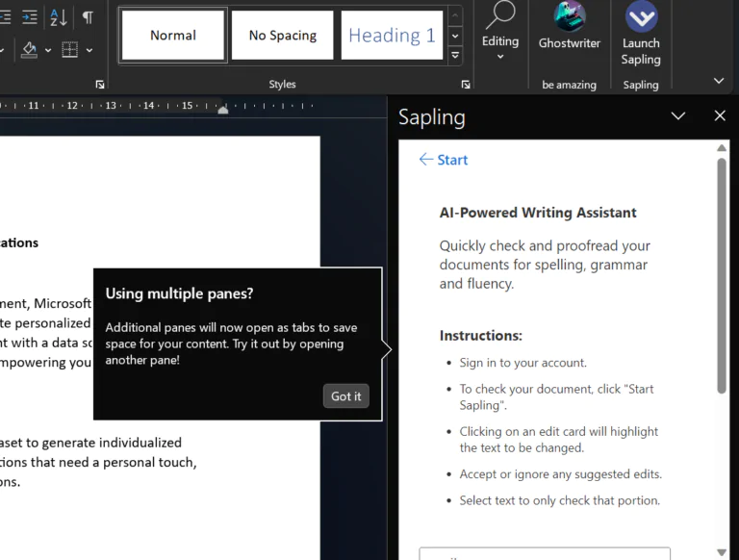Screen dimensions: 739x560
Task: Click the 'be amazing' group label
Action: (x=569, y=85)
